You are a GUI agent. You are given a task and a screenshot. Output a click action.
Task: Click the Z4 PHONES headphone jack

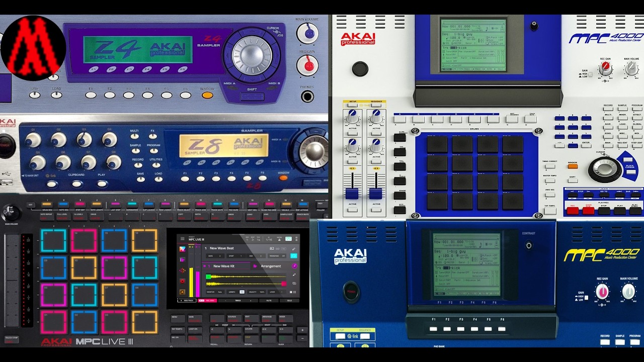(x=307, y=97)
